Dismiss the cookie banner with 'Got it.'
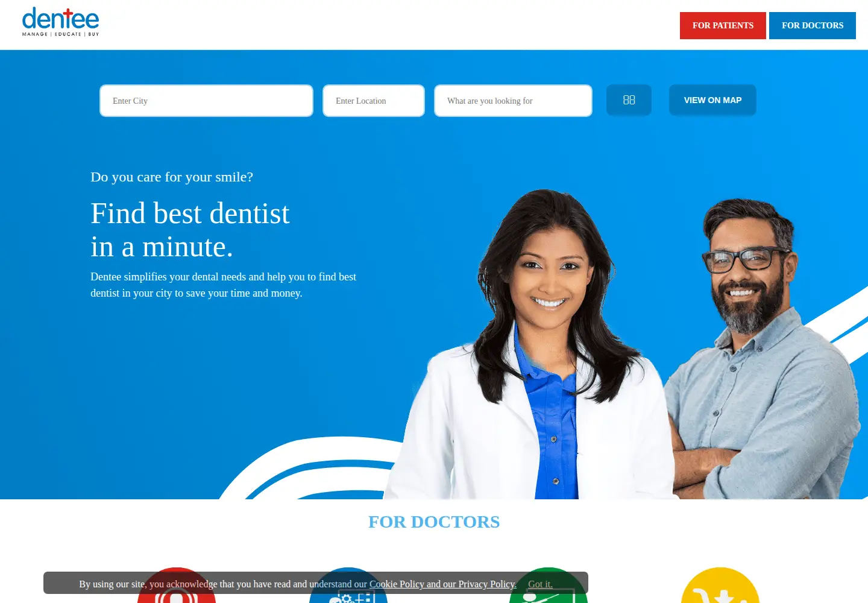Screen dimensions: 868x603 coord(540,584)
